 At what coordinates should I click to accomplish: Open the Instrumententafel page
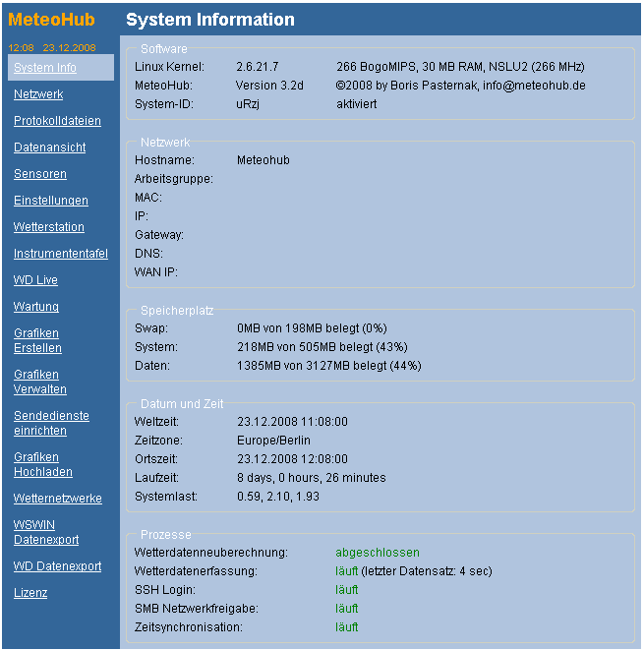coord(61,254)
